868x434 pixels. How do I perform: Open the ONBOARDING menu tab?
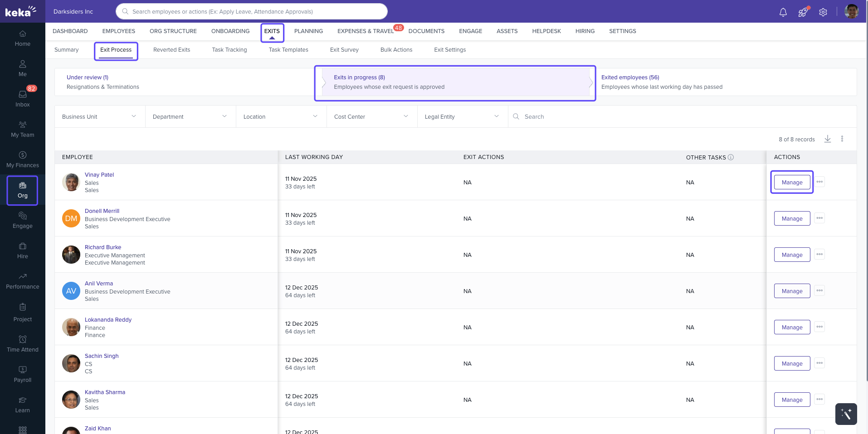pyautogui.click(x=230, y=31)
